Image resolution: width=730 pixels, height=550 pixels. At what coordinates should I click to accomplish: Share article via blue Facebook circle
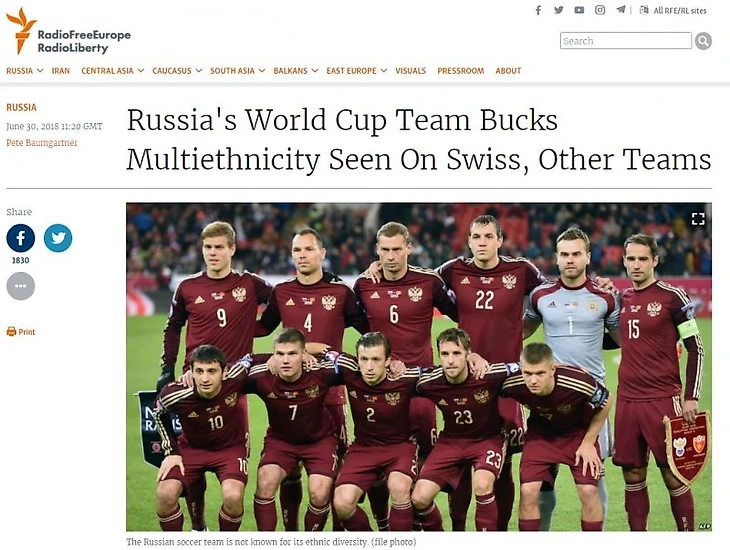20,238
